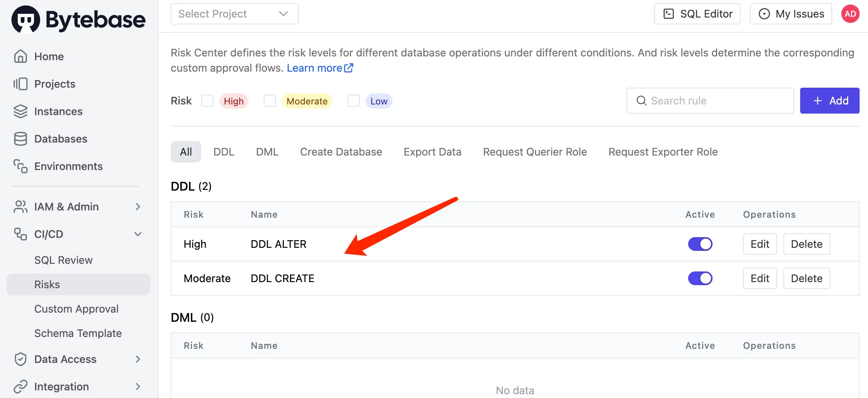This screenshot has width=868, height=398.
Task: Follow the Learn more link
Action: click(320, 68)
